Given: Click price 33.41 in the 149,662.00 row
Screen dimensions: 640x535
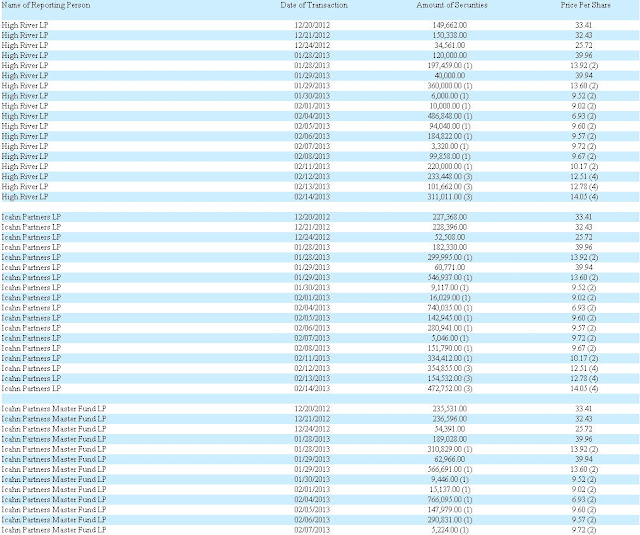Looking at the screenshot, I should (584, 25).
